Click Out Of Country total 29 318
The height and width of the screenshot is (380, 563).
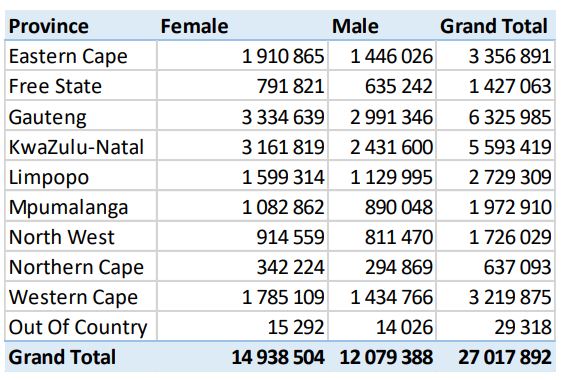tap(523, 327)
